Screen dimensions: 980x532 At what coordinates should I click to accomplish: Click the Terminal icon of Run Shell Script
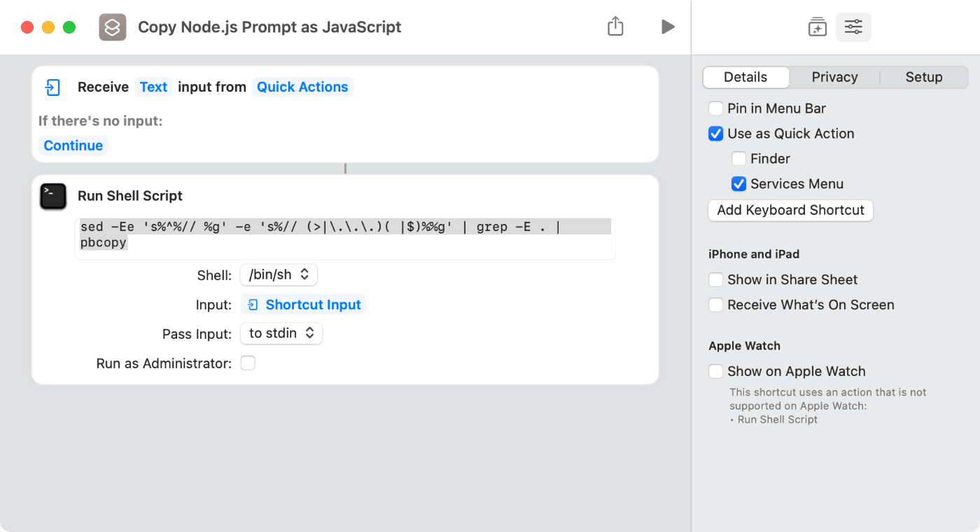[x=53, y=196]
